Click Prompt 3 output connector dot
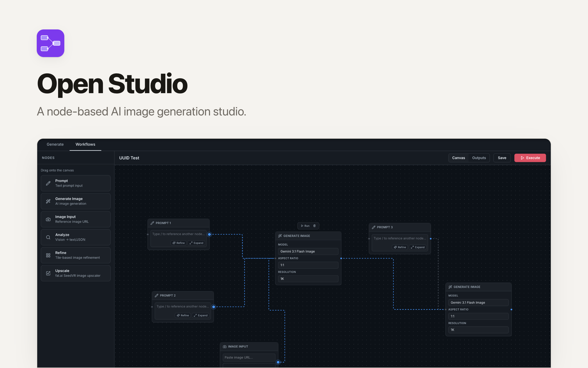Image resolution: width=588 pixels, height=368 pixels. tap(431, 239)
